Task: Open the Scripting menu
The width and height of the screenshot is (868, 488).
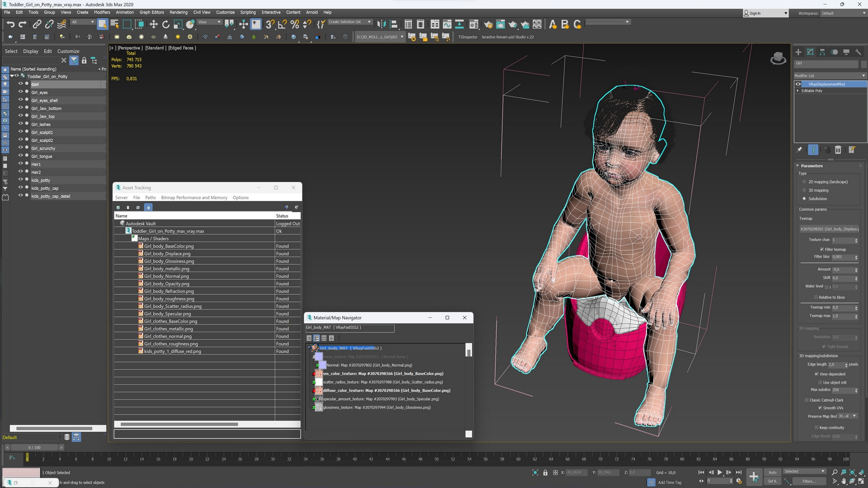Action: pyautogui.click(x=248, y=12)
